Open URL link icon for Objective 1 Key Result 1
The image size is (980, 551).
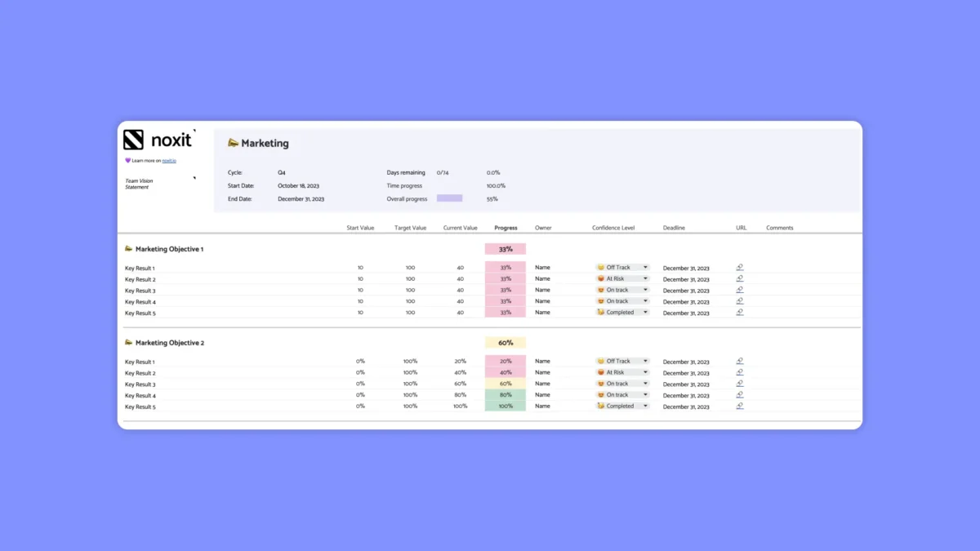pyautogui.click(x=740, y=267)
